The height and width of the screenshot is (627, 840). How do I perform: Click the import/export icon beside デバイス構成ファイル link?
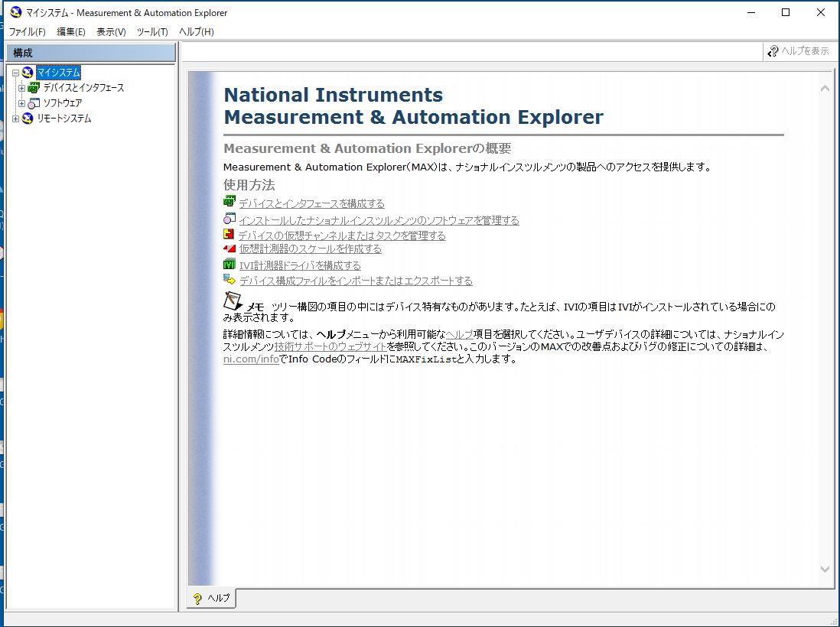[230, 280]
